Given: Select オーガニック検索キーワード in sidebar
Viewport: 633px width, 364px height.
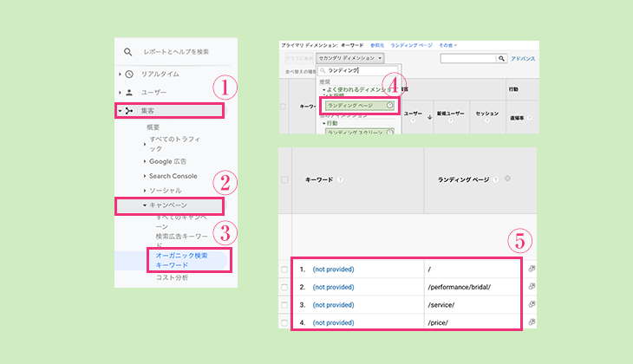Looking at the screenshot, I should coord(182,260).
